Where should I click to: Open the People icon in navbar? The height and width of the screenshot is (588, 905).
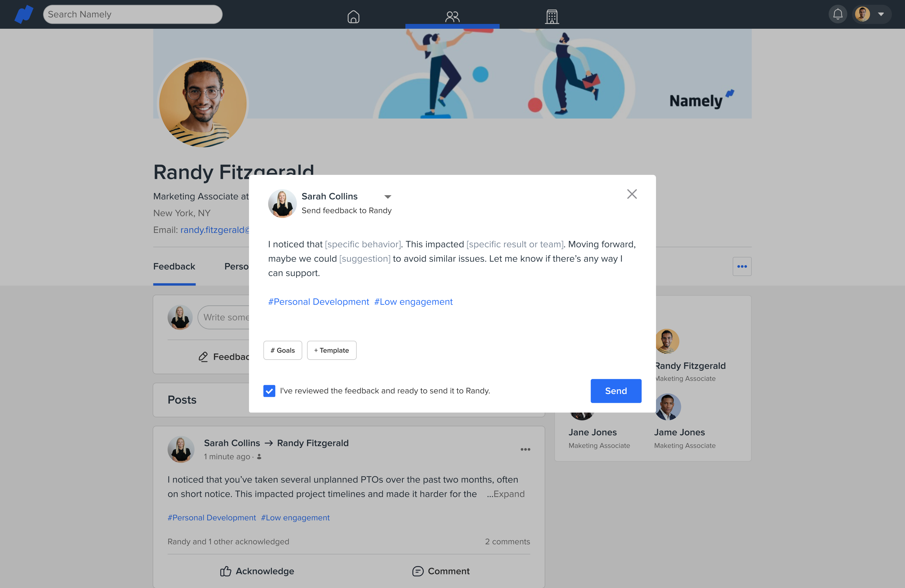coord(452,16)
